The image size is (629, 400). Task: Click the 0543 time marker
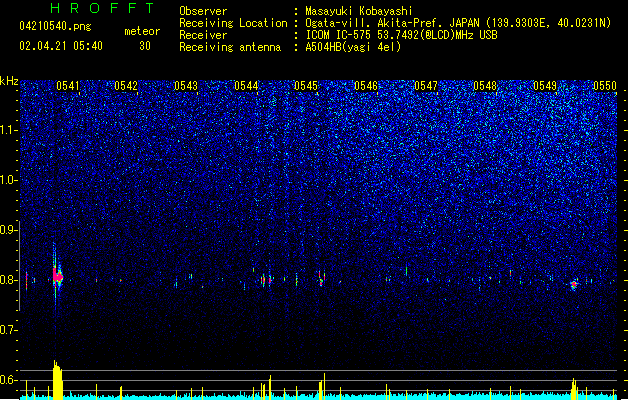186,86
